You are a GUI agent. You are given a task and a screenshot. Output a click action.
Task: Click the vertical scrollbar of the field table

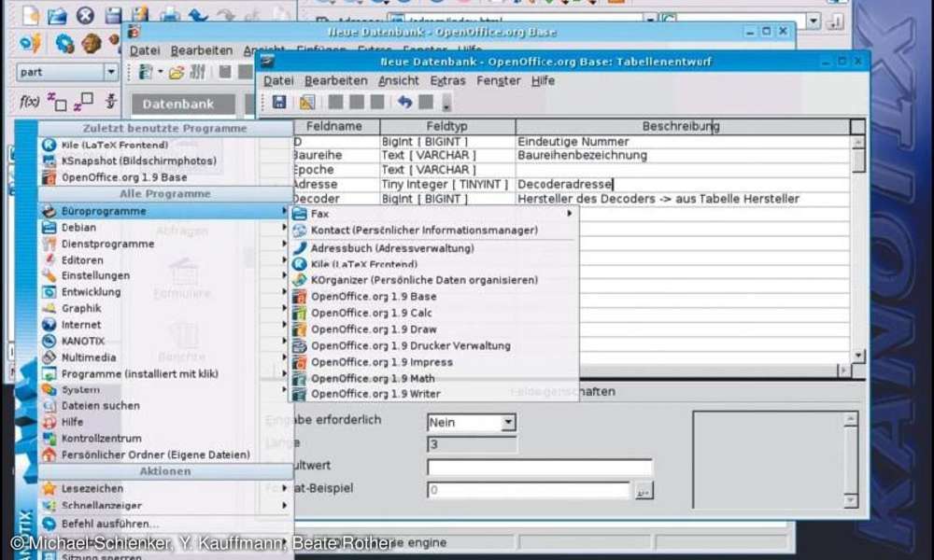click(x=858, y=252)
